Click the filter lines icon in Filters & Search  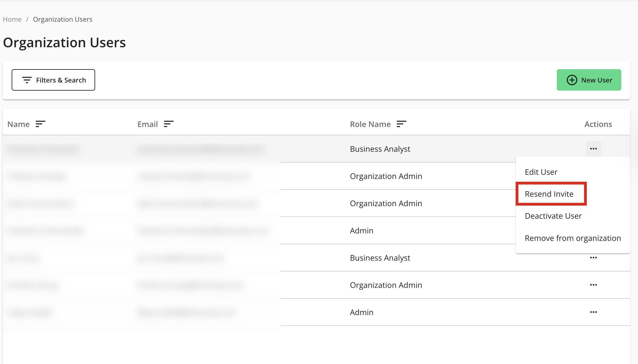(x=27, y=80)
